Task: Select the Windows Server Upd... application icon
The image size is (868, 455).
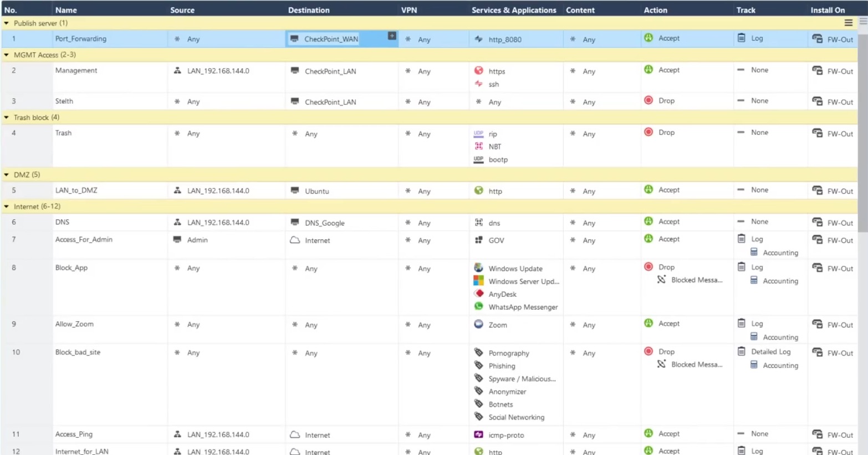Action: point(478,281)
